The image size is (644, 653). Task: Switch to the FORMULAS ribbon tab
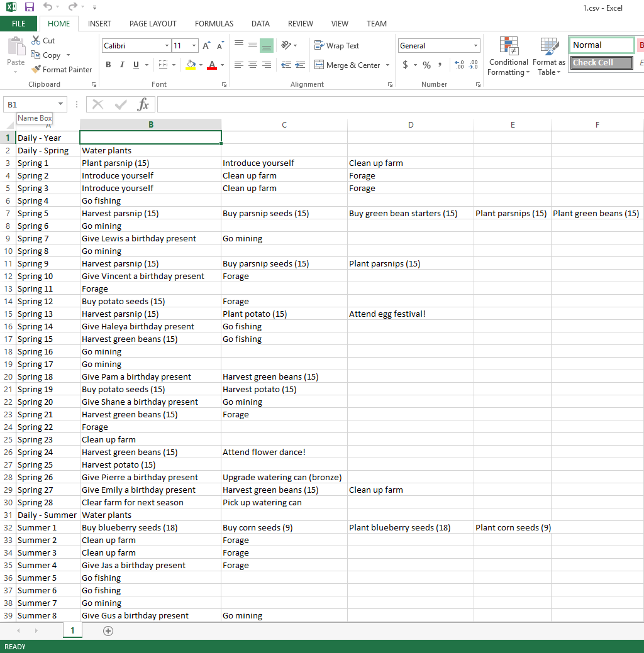[x=214, y=24]
